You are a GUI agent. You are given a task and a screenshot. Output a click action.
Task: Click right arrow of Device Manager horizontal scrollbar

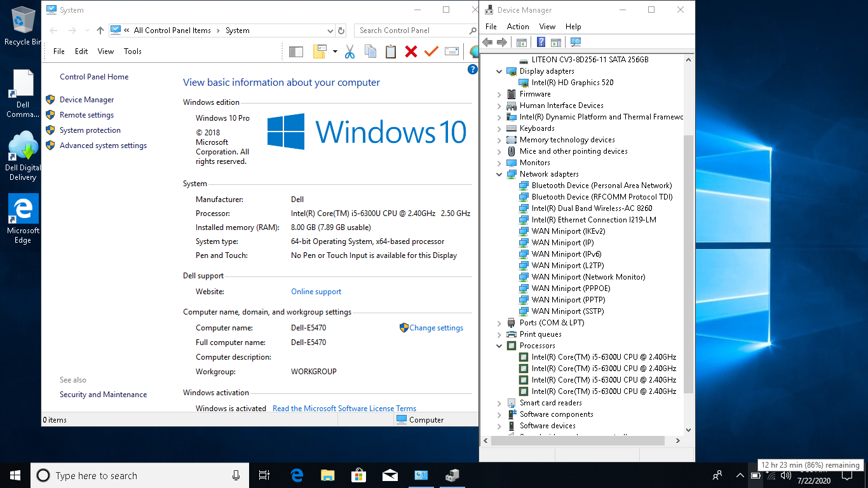[x=677, y=440]
